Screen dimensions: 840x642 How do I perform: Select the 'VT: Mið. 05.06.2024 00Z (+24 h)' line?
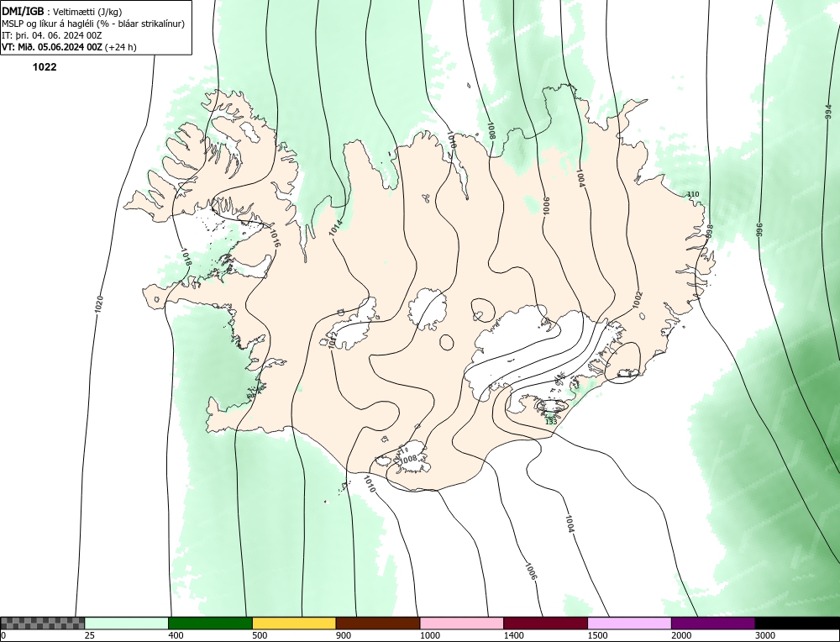[69, 47]
